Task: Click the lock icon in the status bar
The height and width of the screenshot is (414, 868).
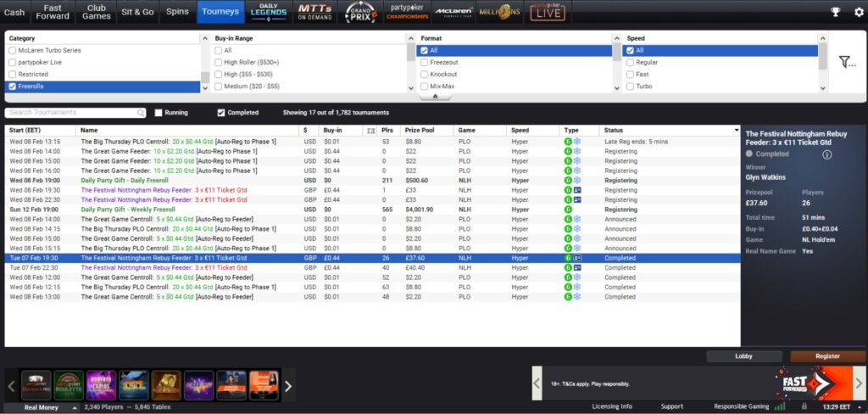Action: pyautogui.click(x=804, y=406)
